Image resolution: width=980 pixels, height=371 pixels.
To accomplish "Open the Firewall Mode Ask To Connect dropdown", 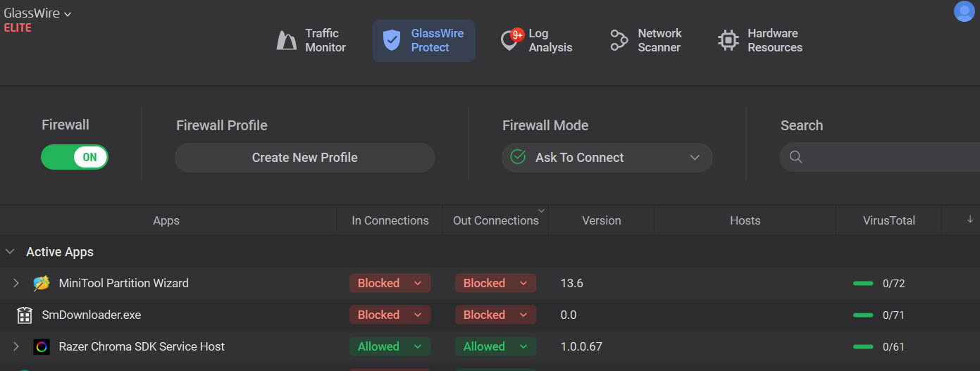I will (x=607, y=158).
